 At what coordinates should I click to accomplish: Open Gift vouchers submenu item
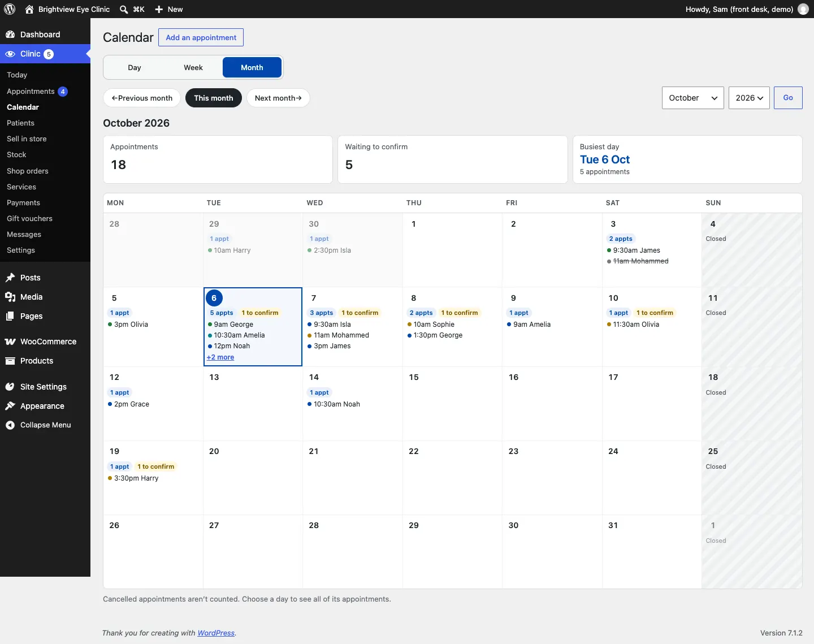tap(29, 218)
